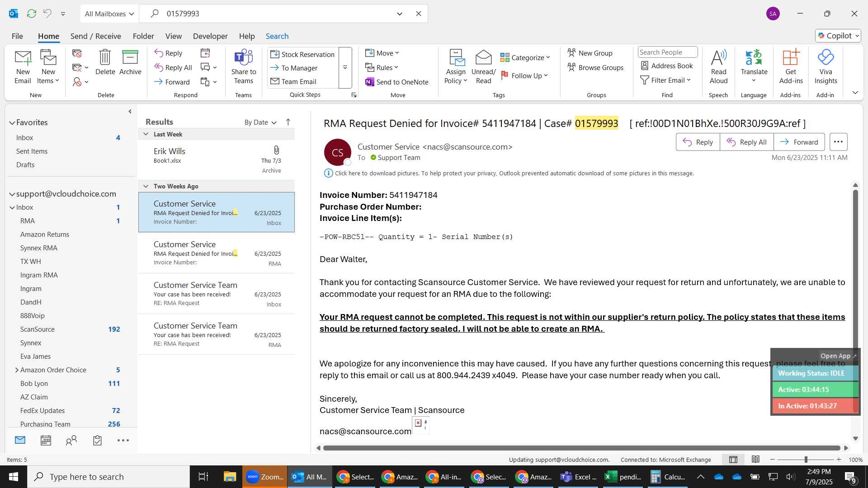
Task: Open the Categorize dropdown
Action: click(525, 57)
